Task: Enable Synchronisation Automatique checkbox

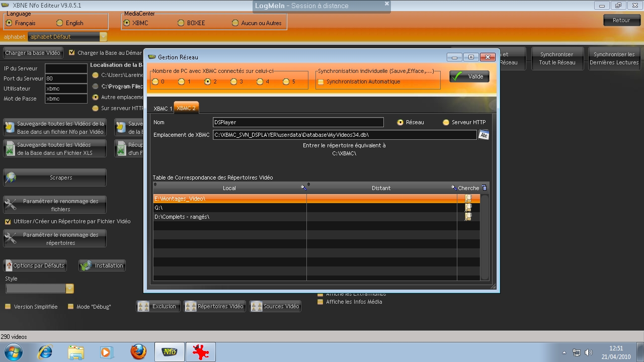Action: [x=320, y=82]
